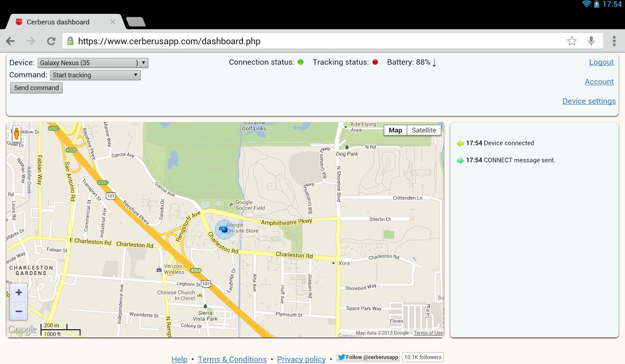Click the blue device location marker
The width and height of the screenshot is (625, 364).
[x=224, y=230]
